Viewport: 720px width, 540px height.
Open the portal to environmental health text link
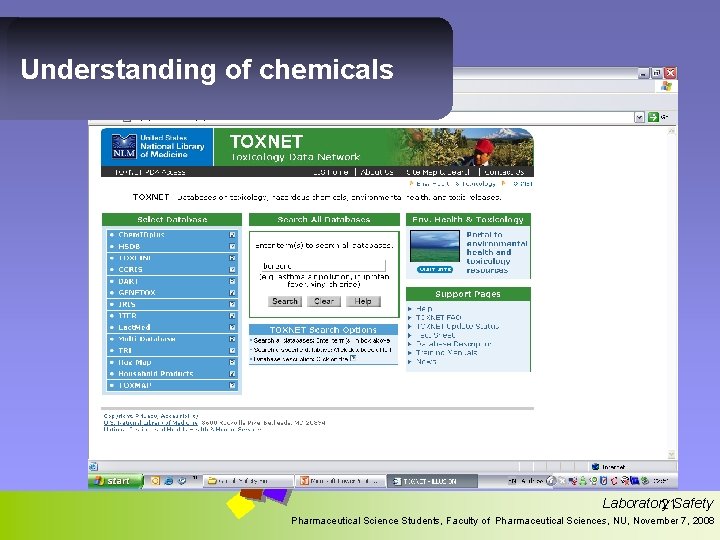(497, 252)
